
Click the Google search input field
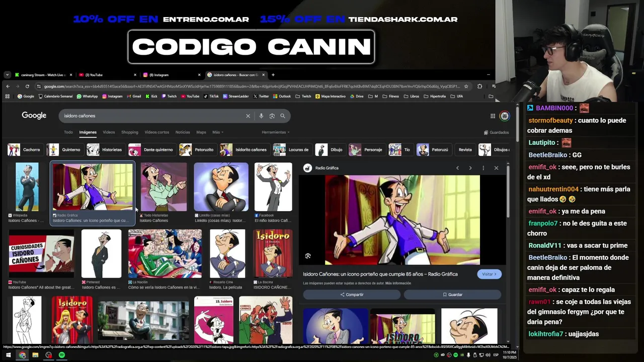(x=153, y=116)
